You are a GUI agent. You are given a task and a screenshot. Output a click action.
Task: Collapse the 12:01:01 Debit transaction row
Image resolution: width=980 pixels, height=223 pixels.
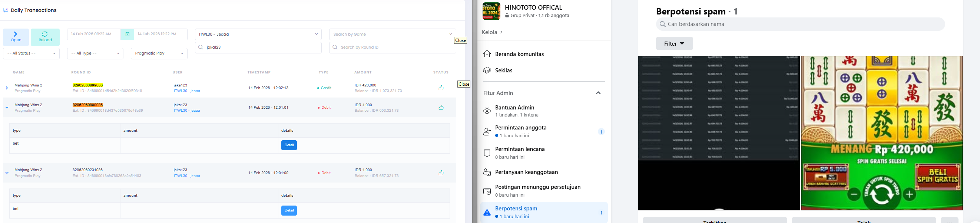[7, 108]
